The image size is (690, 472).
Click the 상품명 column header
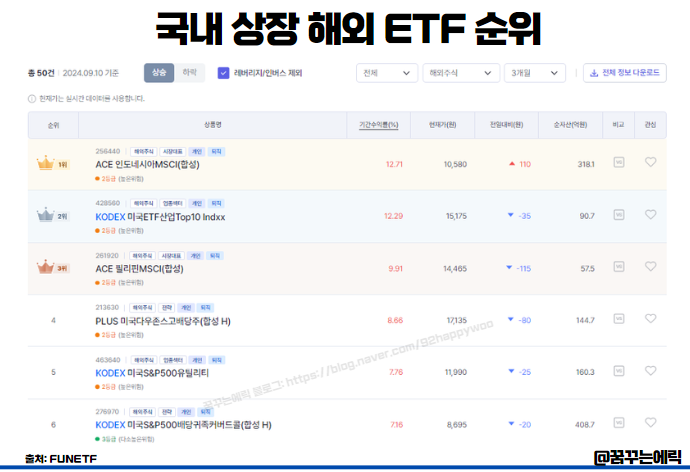coord(213,125)
